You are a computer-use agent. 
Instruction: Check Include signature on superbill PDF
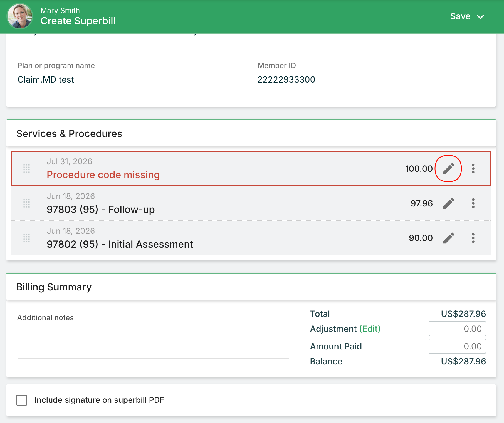22,400
